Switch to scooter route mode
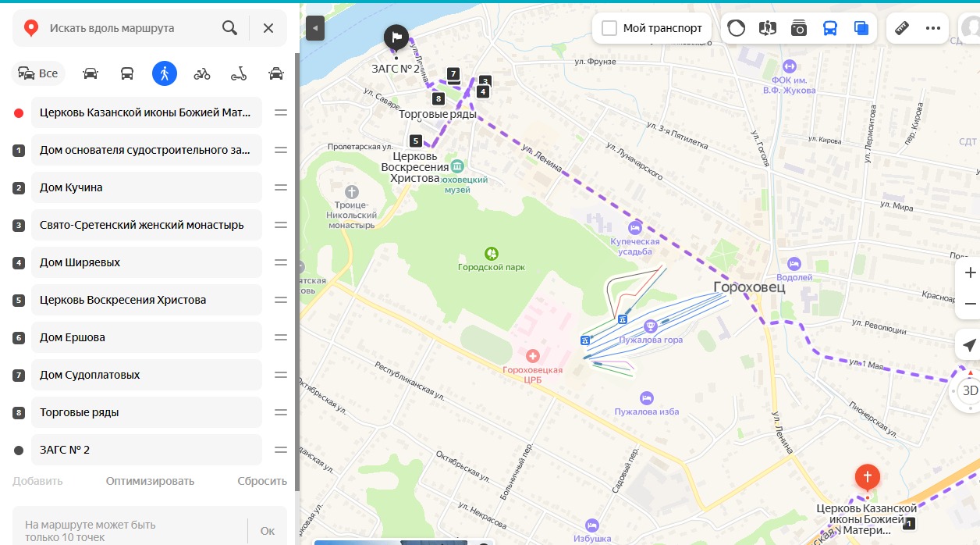 pyautogui.click(x=239, y=73)
